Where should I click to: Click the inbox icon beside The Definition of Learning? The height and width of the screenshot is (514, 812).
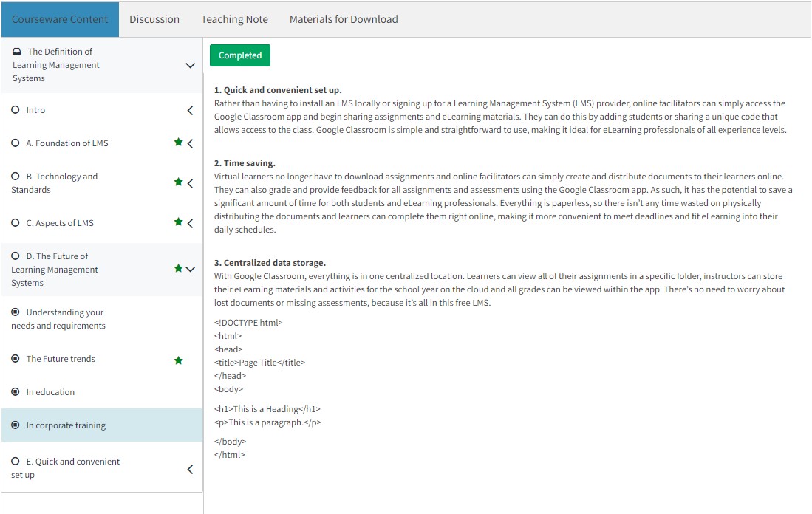point(17,52)
